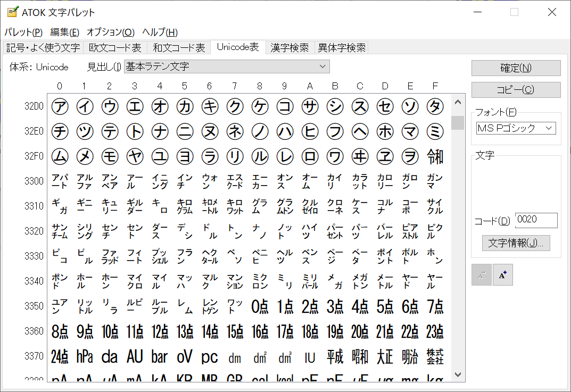Open the 見出し heading dropdown
This screenshot has height=392, width=571.
(x=227, y=66)
